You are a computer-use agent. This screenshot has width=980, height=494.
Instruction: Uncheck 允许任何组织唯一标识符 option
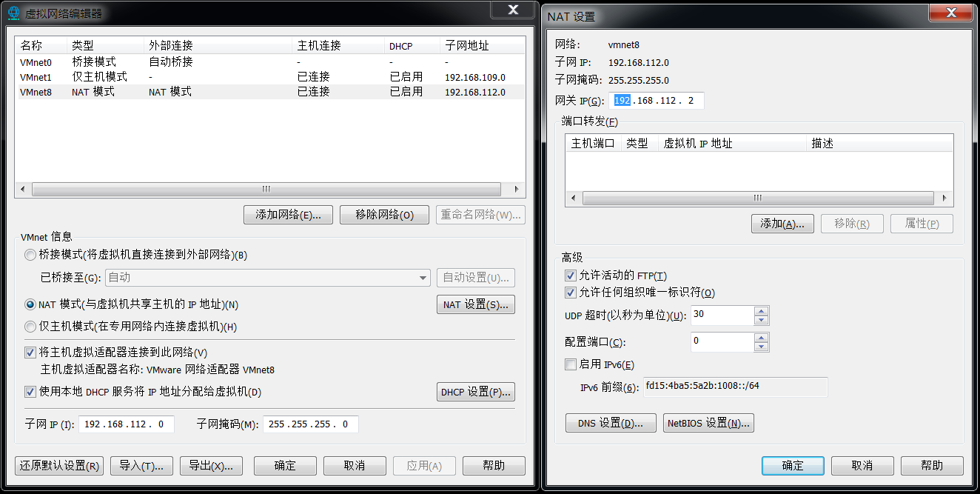(x=570, y=293)
